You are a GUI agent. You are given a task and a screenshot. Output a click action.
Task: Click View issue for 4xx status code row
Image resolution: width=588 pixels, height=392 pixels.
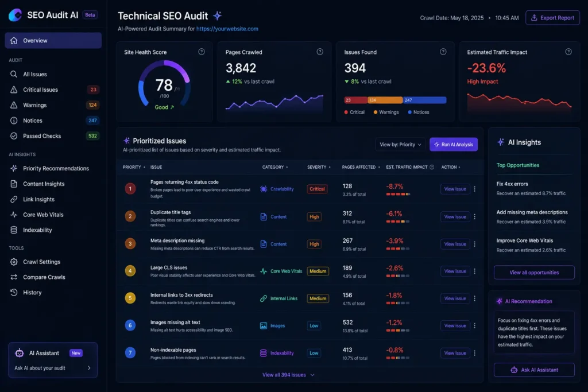click(x=455, y=189)
